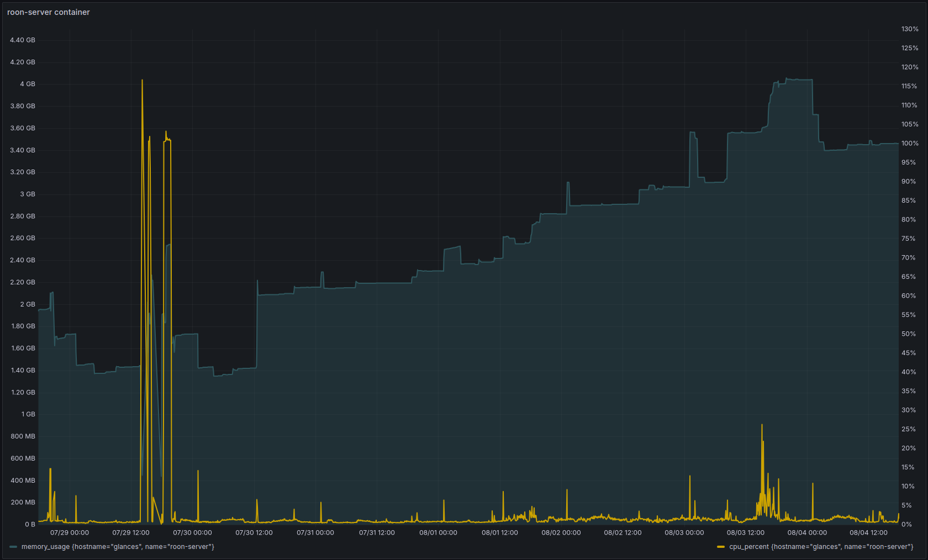The height and width of the screenshot is (560, 928).
Task: Click the 2 GB left axis label
Action: (x=28, y=304)
